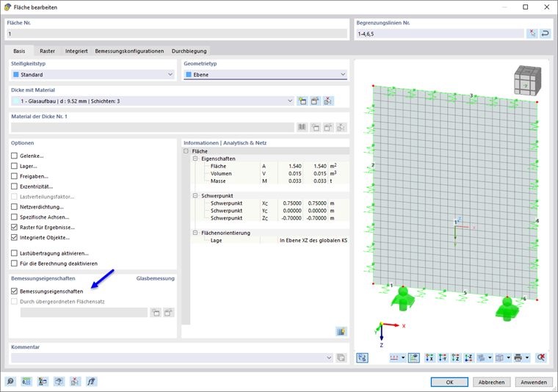This screenshot has height=392, width=558.
Task: Click the Begrenzungslinien Nr. field
Action: point(441,34)
